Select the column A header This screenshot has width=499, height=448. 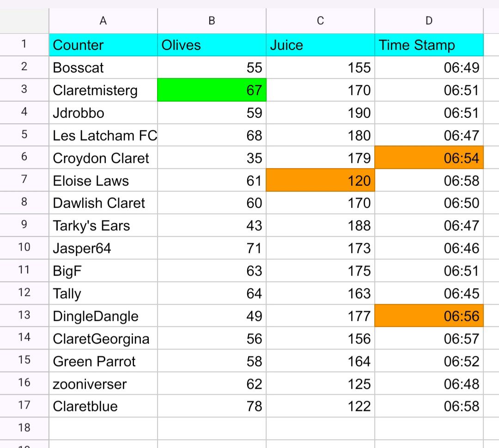[x=103, y=21]
